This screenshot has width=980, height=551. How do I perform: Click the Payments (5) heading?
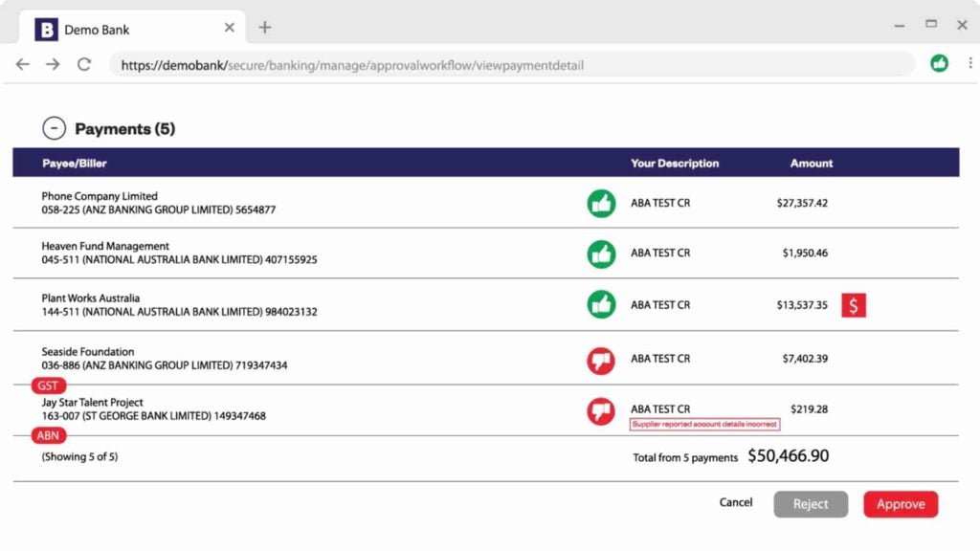[125, 129]
